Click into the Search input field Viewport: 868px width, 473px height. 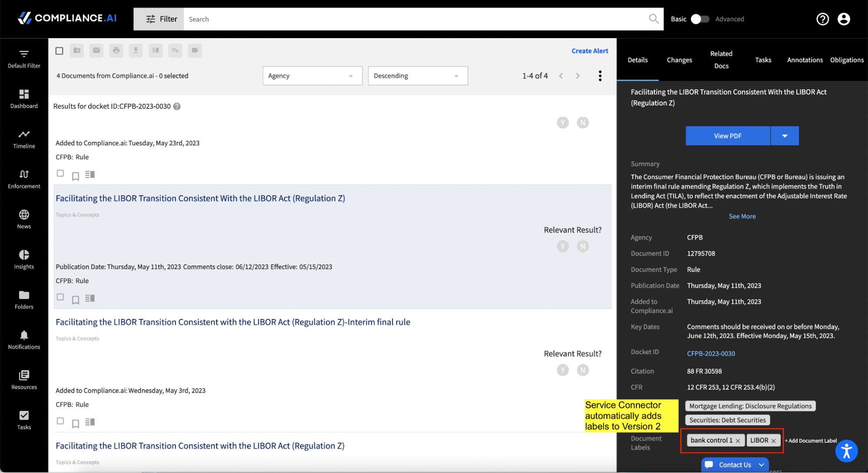pyautogui.click(x=415, y=19)
